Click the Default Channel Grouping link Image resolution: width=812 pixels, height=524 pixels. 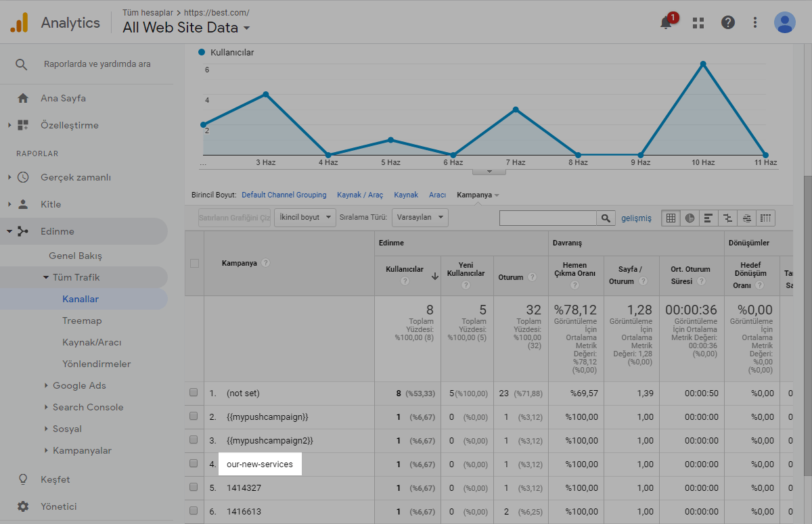coord(284,195)
